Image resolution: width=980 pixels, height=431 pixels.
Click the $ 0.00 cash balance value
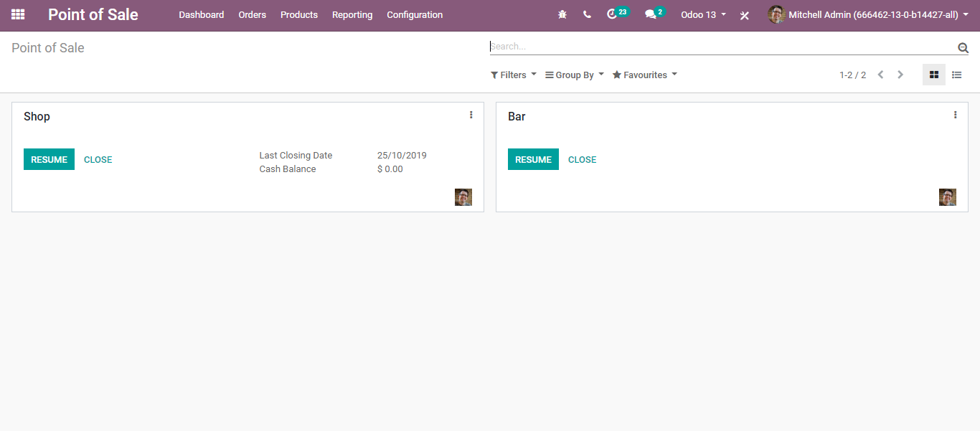point(390,169)
